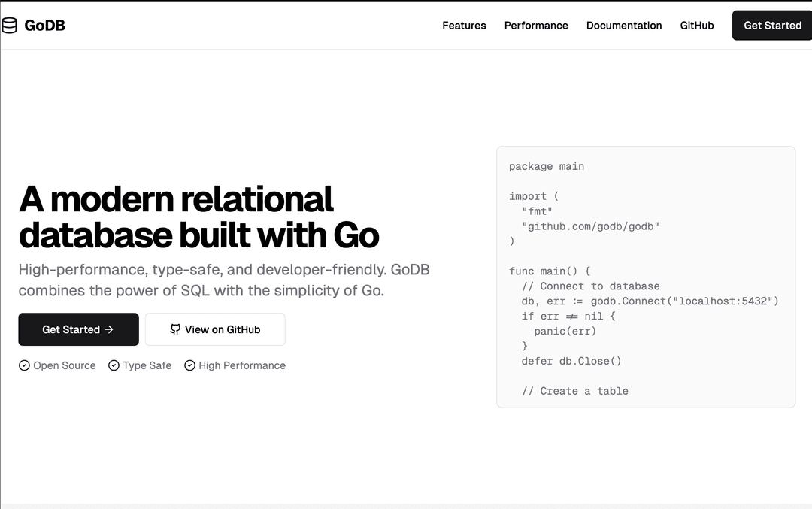Click the GitHub octocat icon
Viewport: 812px width, 509px height.
[175, 329]
